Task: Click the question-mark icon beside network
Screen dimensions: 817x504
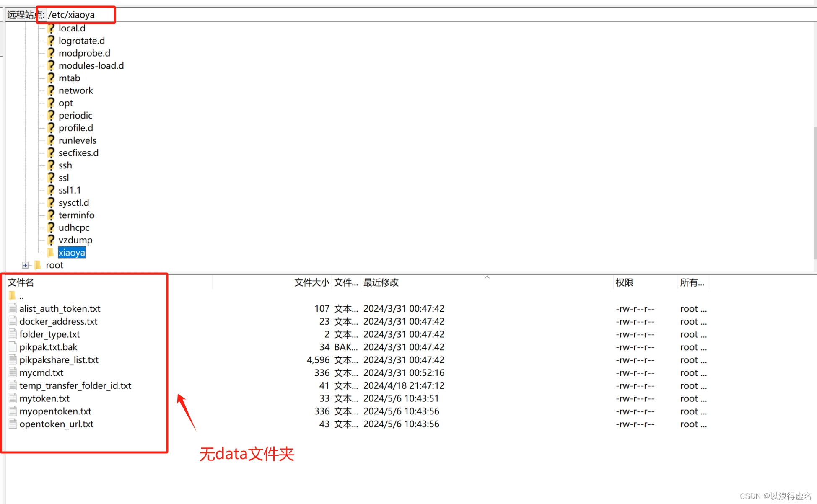Action: pyautogui.click(x=51, y=90)
